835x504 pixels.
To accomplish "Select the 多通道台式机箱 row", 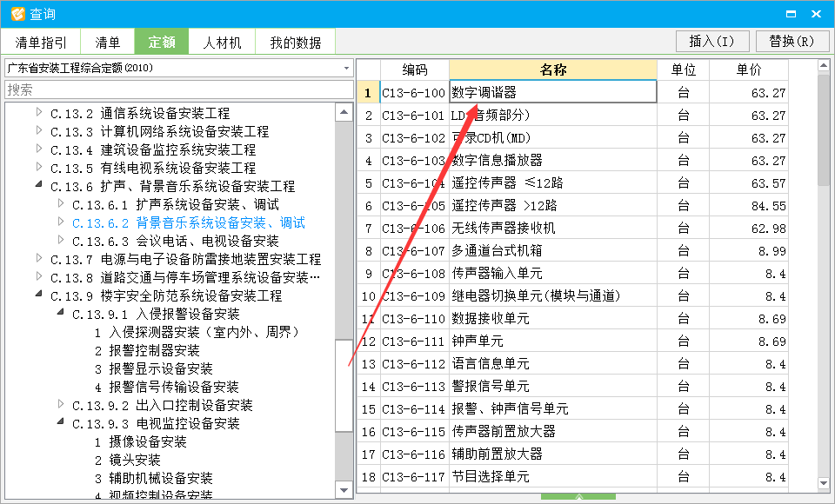I will point(572,250).
